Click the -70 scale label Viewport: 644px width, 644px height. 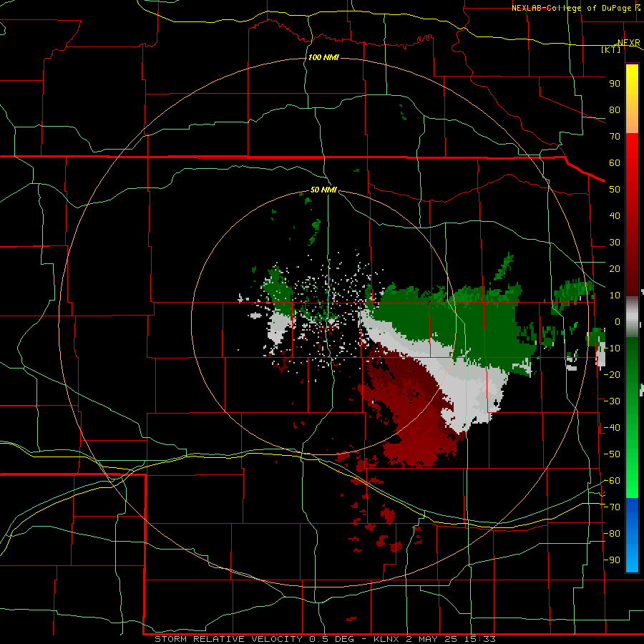click(x=612, y=507)
